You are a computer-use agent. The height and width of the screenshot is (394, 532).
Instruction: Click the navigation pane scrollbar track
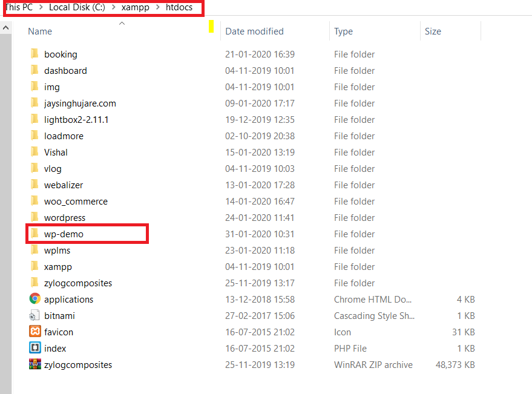tap(6, 214)
